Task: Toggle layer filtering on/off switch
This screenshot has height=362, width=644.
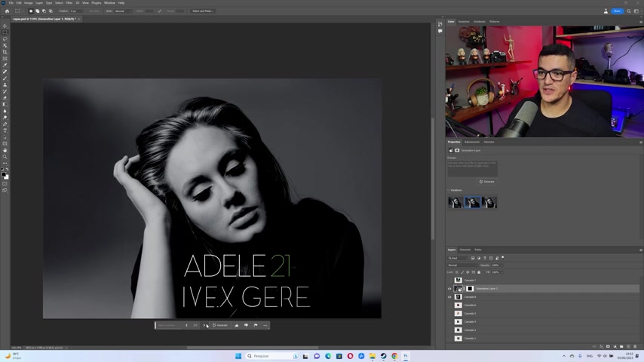Action: [503, 258]
